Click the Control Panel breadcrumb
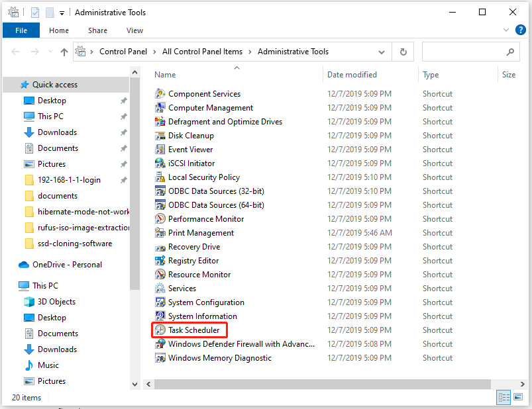This screenshot has height=409, width=532. [x=123, y=52]
